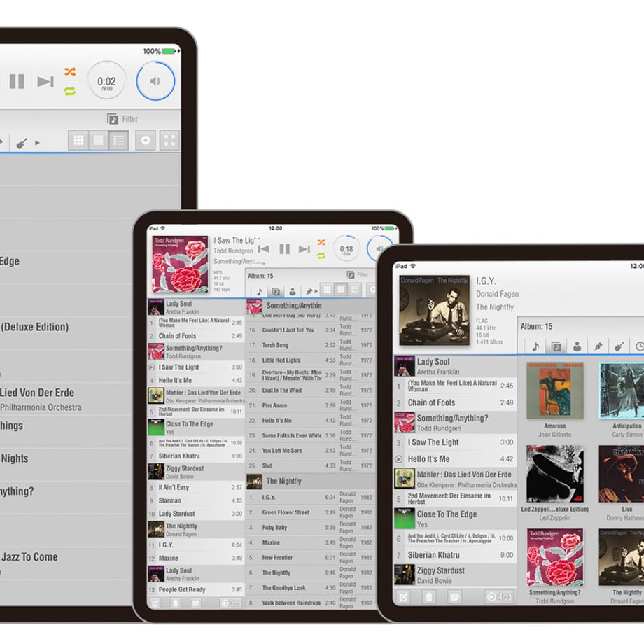
Task: Open edit playlist icon on middle iPad
Action: (x=155, y=603)
